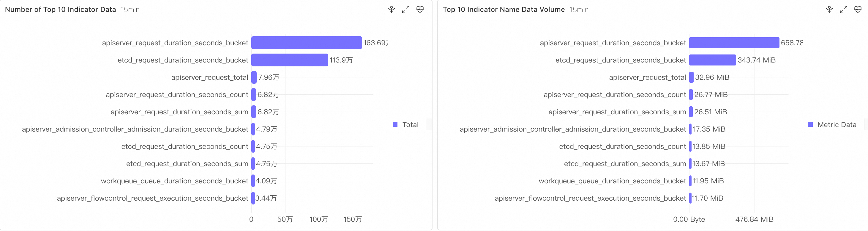868x231 pixels.
Task: Click the 13.85 MiB value label
Action: point(709,146)
